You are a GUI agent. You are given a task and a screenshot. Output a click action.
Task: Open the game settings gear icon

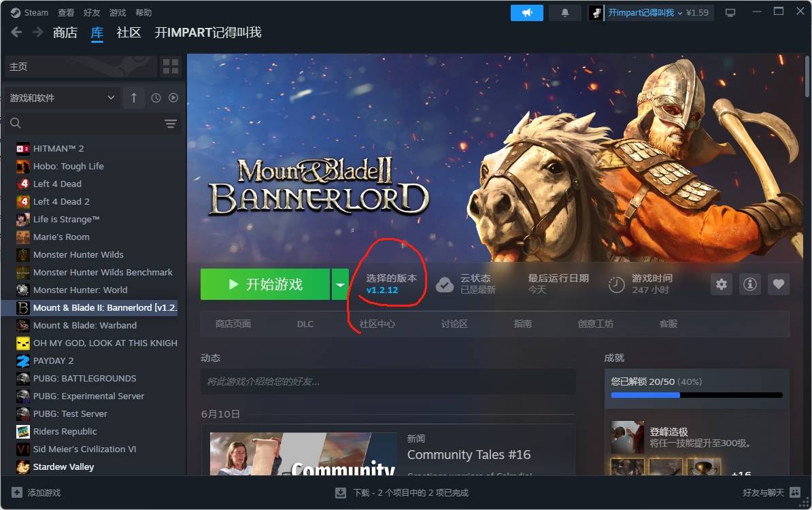tap(722, 284)
